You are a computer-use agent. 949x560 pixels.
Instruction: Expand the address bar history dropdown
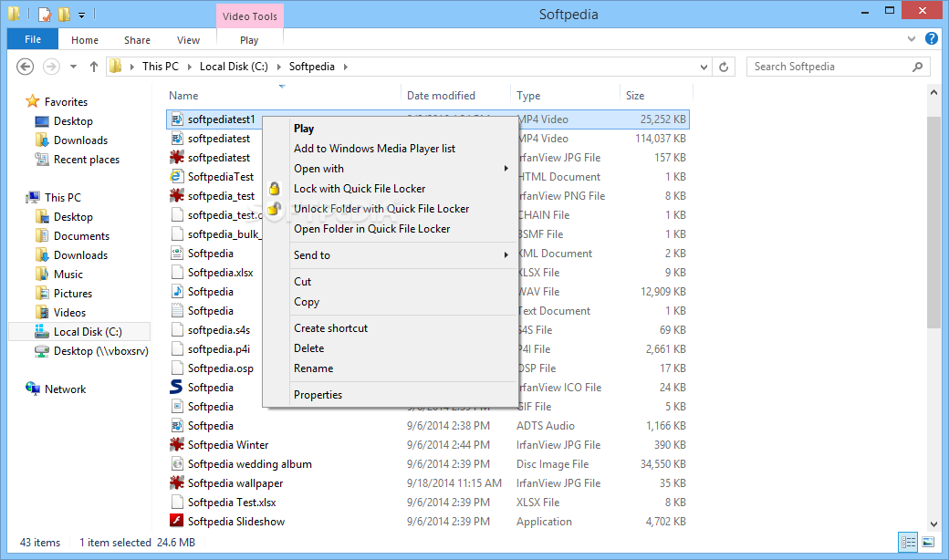(704, 67)
